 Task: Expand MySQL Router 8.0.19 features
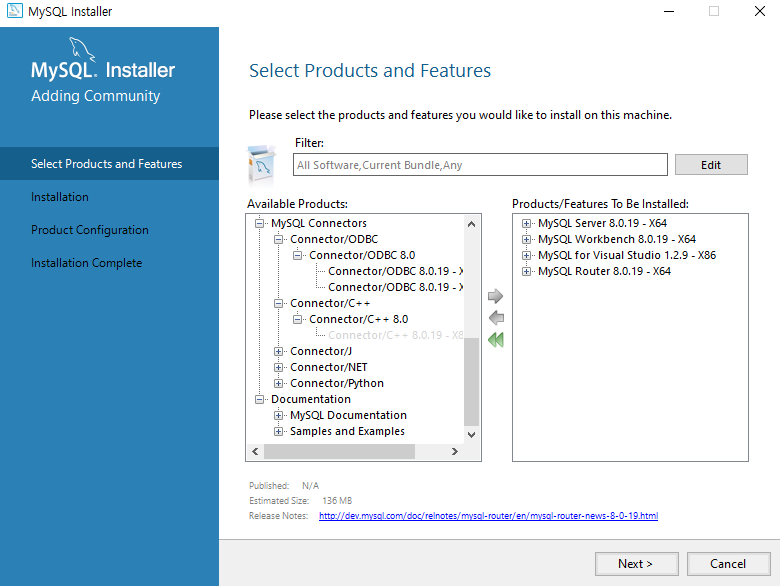point(526,272)
